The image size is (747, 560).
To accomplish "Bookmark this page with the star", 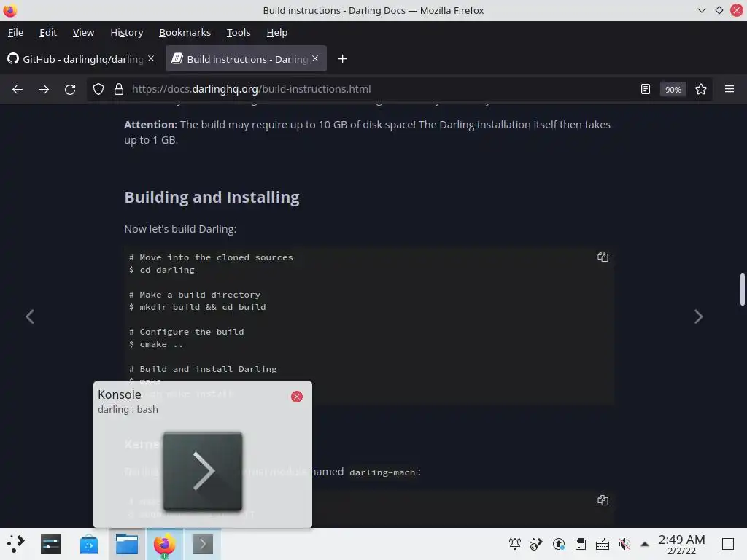I will coord(701,89).
